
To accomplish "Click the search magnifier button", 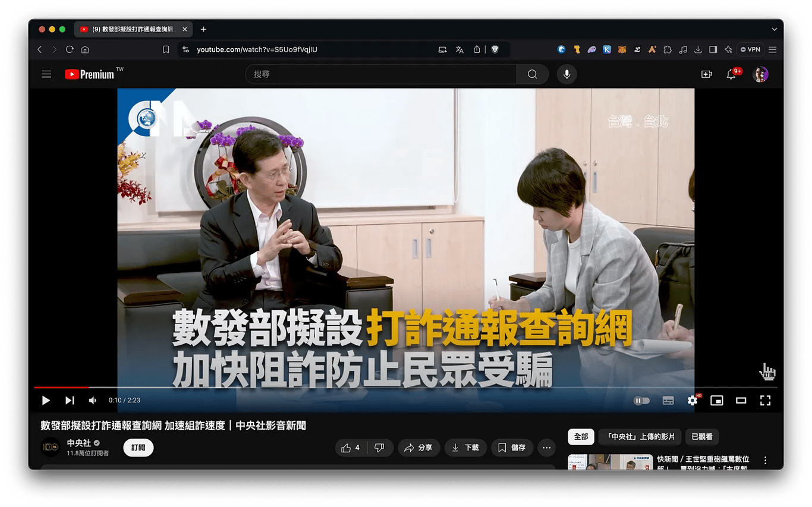I will click(532, 74).
